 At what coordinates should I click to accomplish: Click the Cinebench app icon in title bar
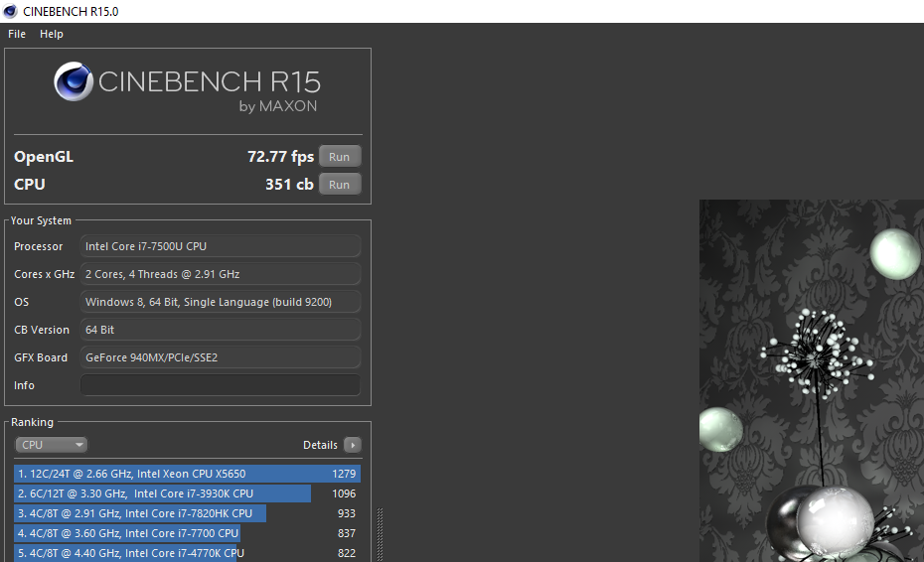click(10, 11)
